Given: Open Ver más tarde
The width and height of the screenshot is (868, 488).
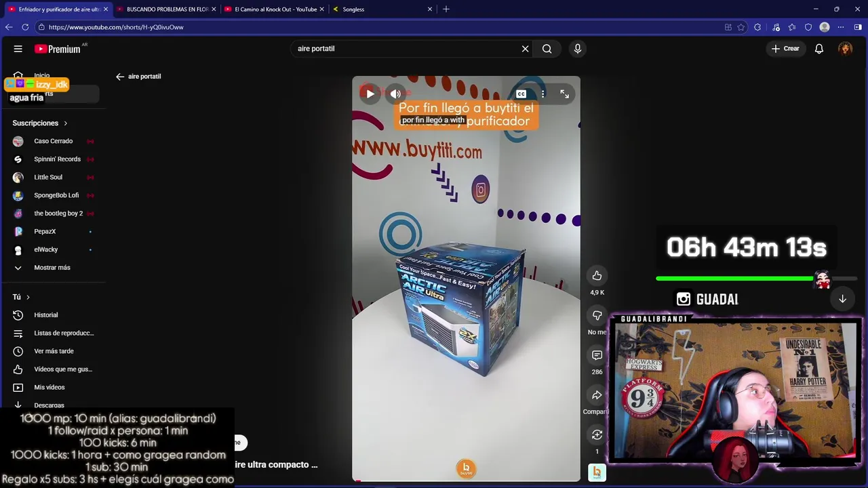Looking at the screenshot, I should [53, 351].
